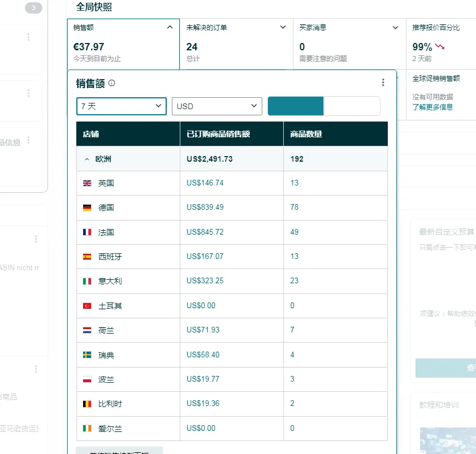Switch to the white right half of toggle
Screen dimensions: 476x454
coord(352,106)
